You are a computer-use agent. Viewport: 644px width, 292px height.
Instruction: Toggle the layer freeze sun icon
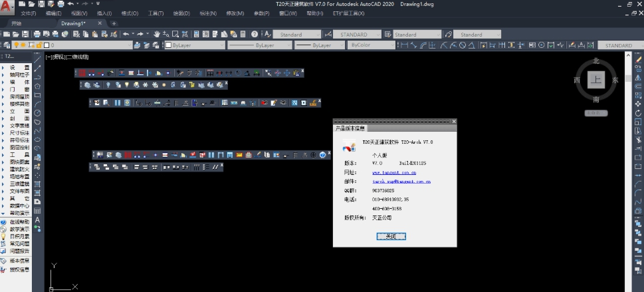pos(23,45)
